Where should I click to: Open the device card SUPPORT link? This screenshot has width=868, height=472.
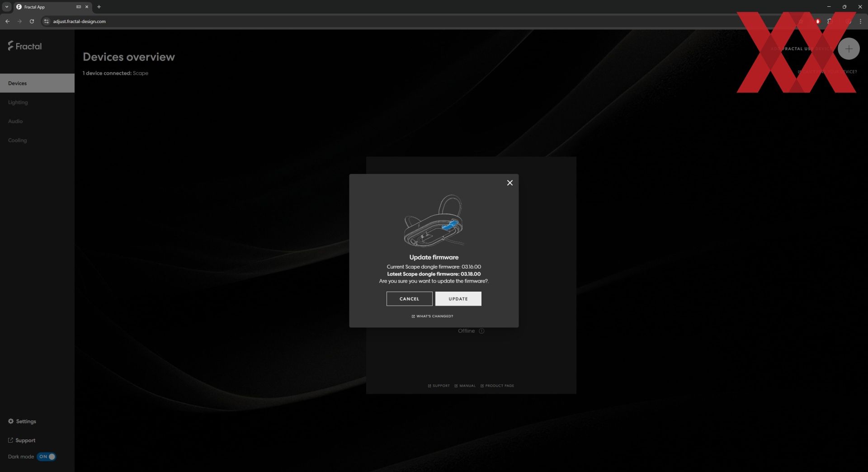[x=439, y=386]
